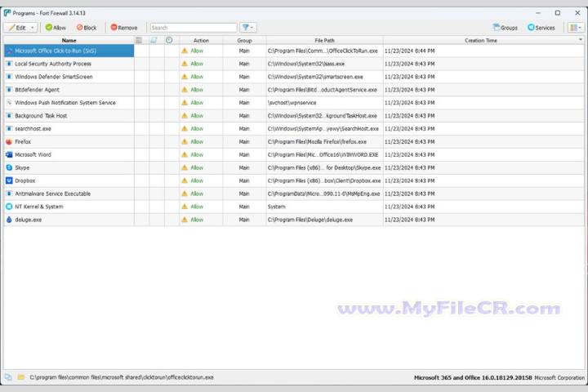This screenshot has height=392, width=588.
Task: Sort by the Group column header
Action: click(244, 40)
